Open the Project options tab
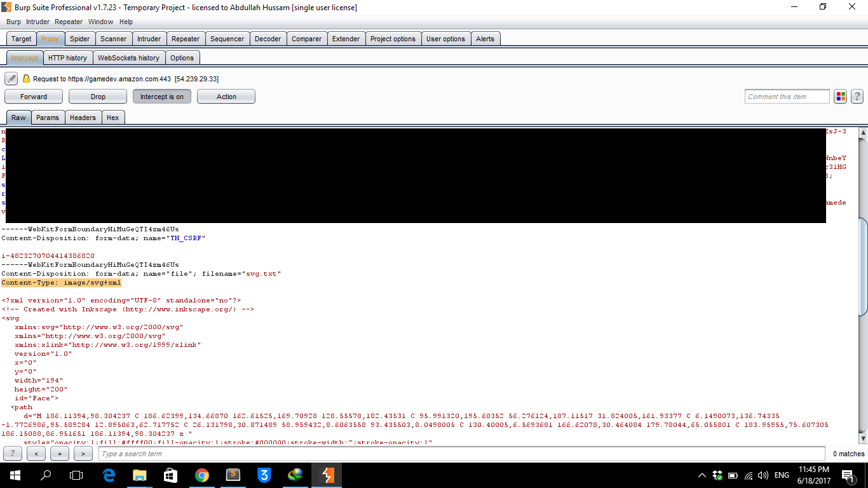Screen dimensions: 868x488 [x=393, y=39]
